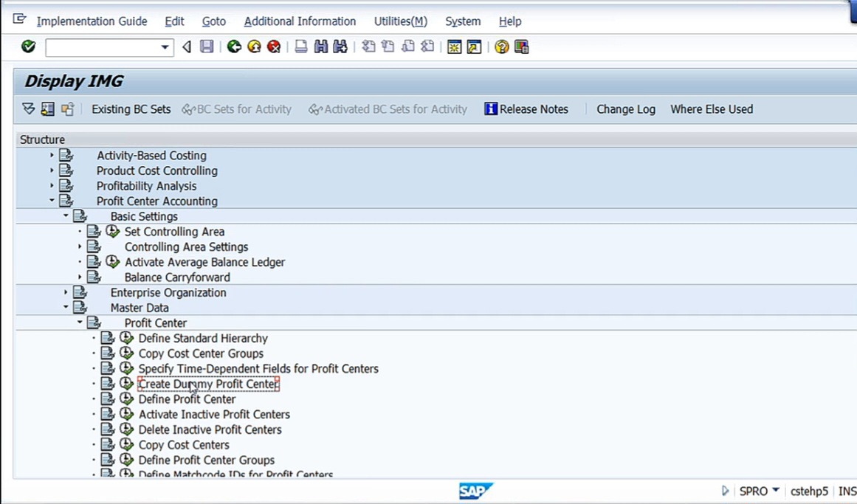Execute the Set Controlling Area activity icon
The image size is (857, 504).
[113, 231]
